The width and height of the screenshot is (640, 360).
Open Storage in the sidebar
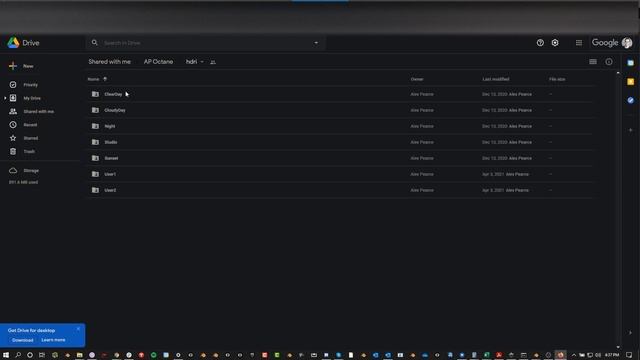31,171
